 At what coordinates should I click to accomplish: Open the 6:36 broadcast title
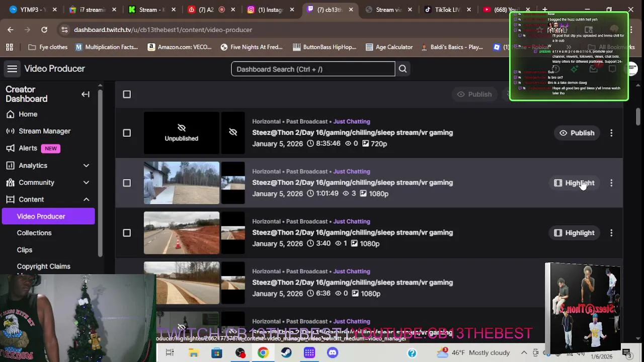coord(352,283)
